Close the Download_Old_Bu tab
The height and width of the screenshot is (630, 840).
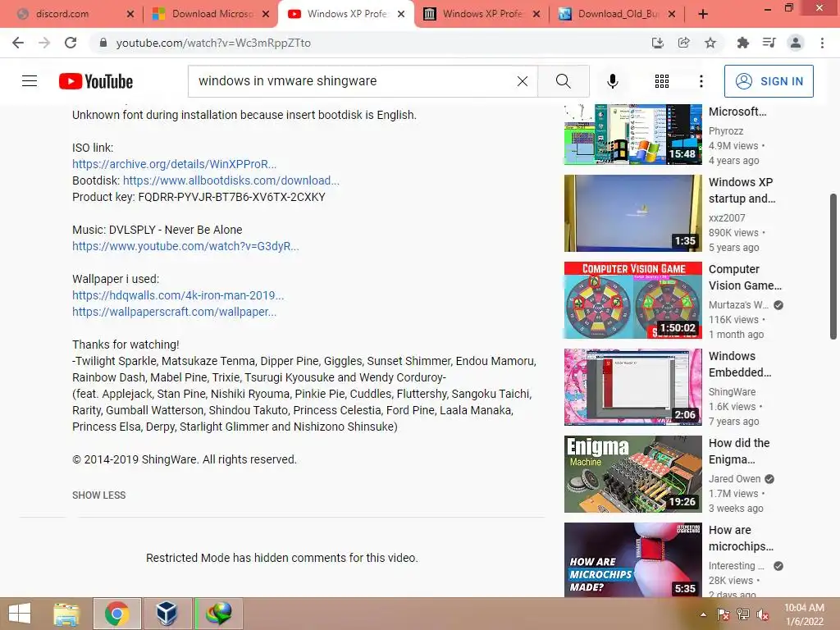(672, 15)
